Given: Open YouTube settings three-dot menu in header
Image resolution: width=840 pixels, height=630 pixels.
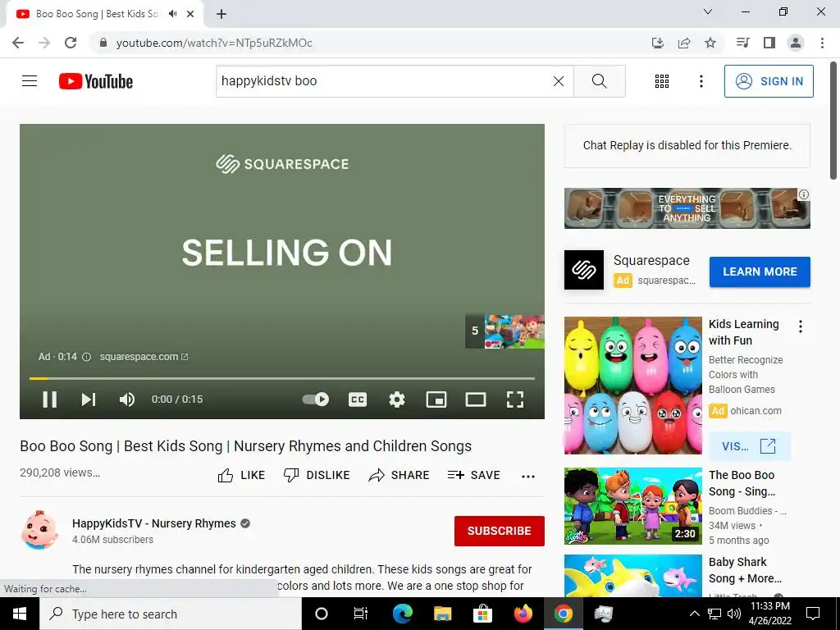Looking at the screenshot, I should point(701,81).
